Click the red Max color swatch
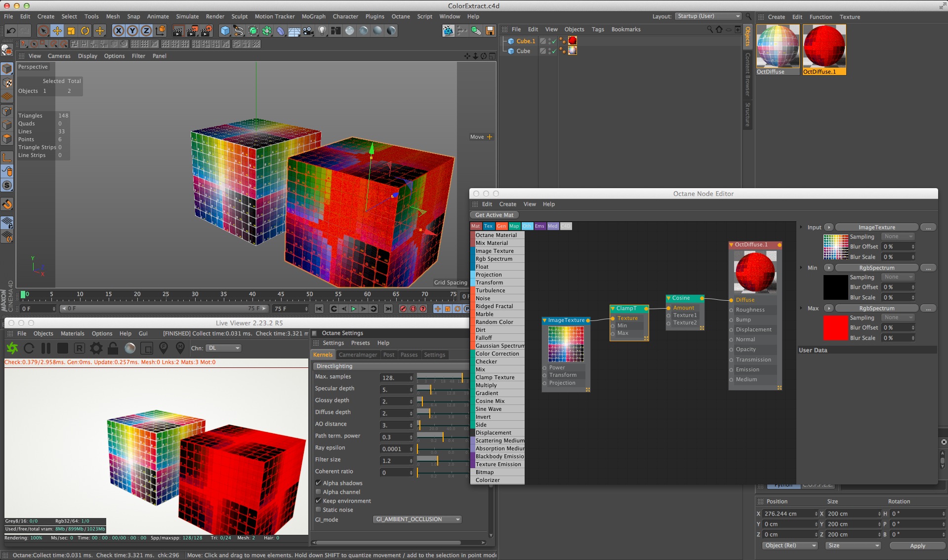The width and height of the screenshot is (948, 560). click(x=835, y=327)
